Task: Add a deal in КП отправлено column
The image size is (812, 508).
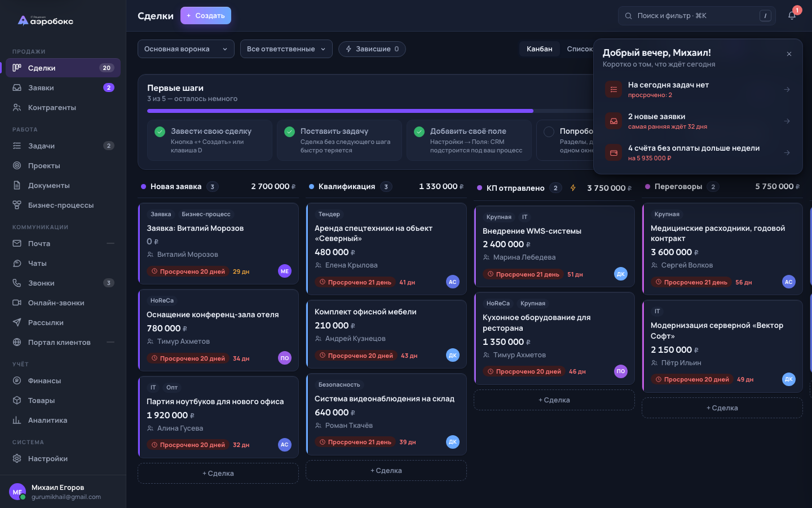Action: click(554, 400)
